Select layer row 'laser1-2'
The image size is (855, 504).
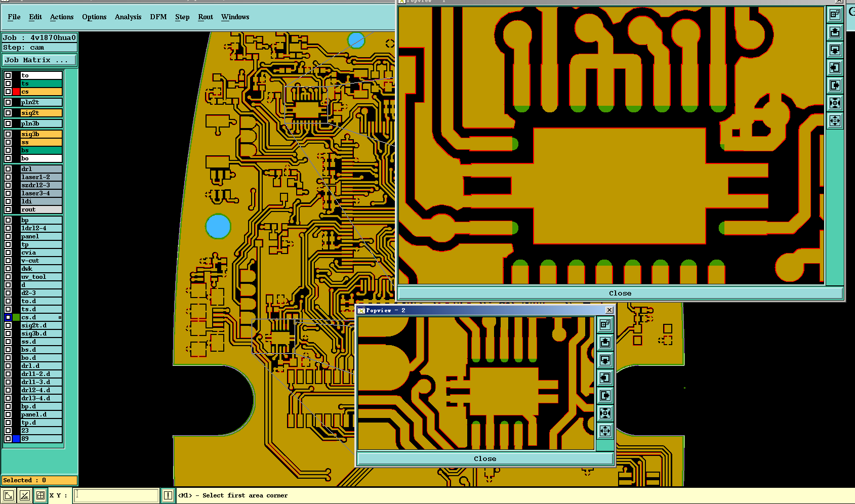pos(41,177)
